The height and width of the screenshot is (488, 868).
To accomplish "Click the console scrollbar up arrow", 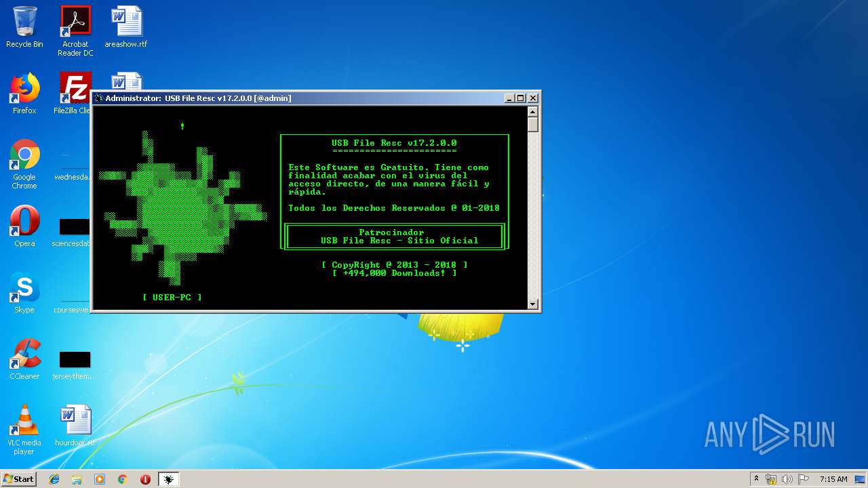I will 533,112.
